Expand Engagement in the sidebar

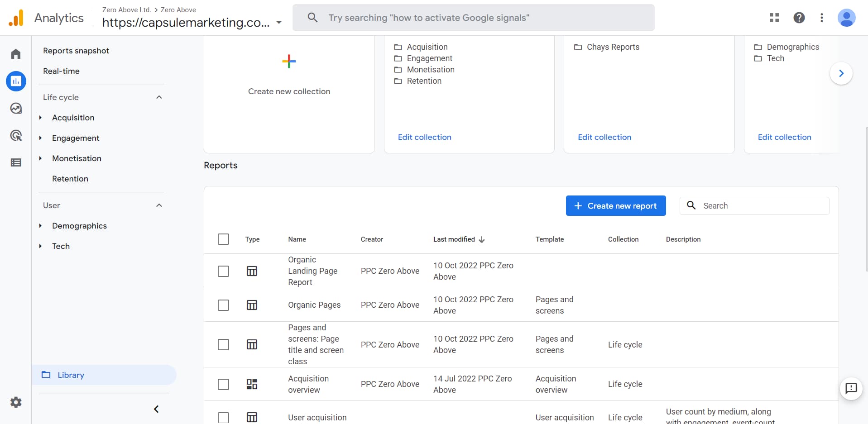click(x=40, y=138)
